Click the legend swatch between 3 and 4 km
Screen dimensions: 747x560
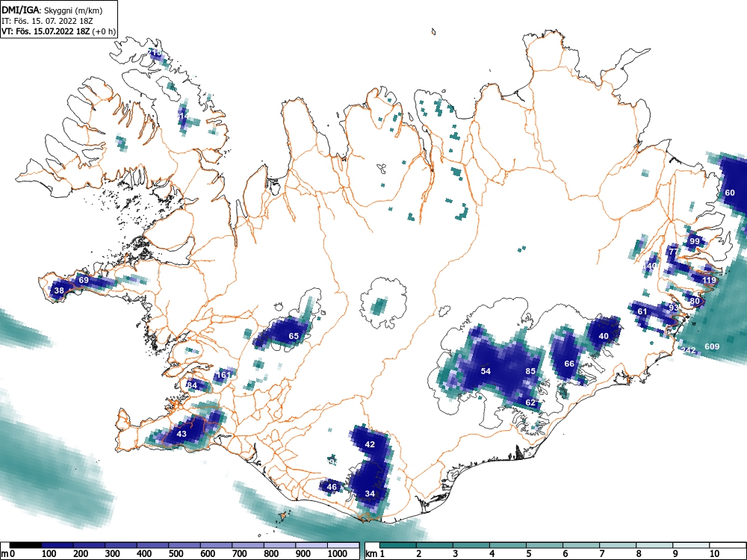tap(471, 545)
